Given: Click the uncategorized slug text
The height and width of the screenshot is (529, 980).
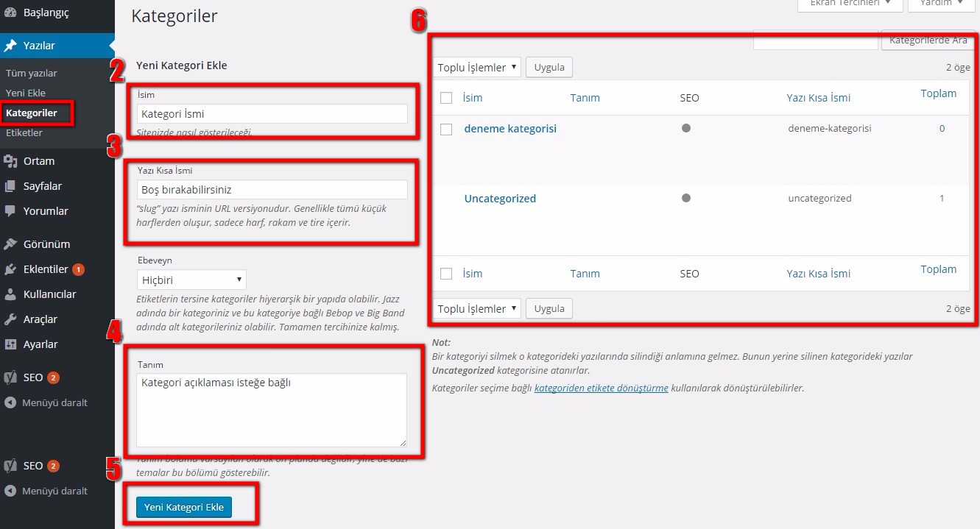Looking at the screenshot, I should [819, 198].
